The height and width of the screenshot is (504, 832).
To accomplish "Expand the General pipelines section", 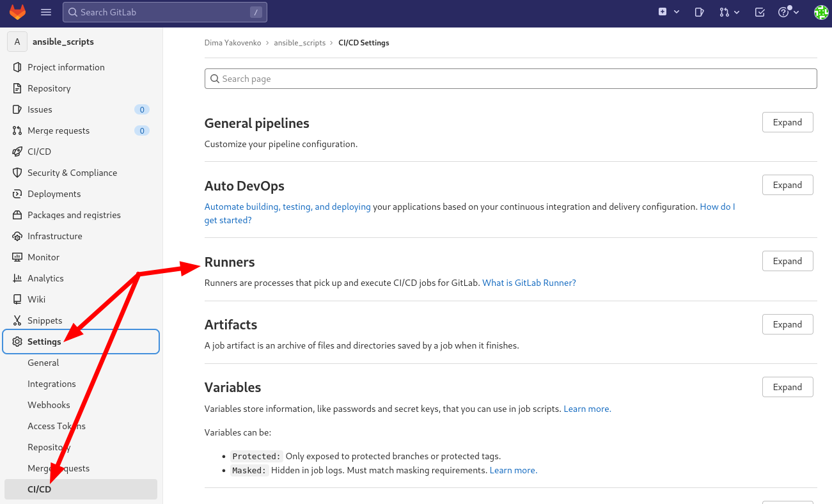I will click(x=787, y=122).
